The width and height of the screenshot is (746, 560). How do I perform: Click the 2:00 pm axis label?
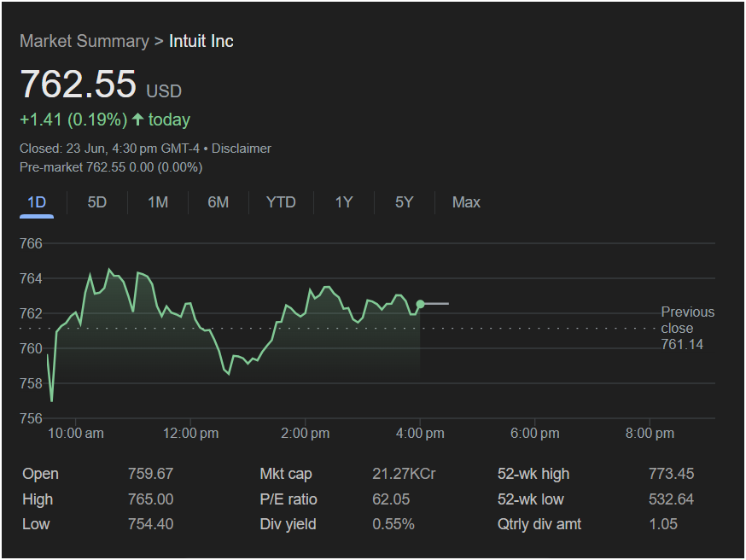[306, 434]
